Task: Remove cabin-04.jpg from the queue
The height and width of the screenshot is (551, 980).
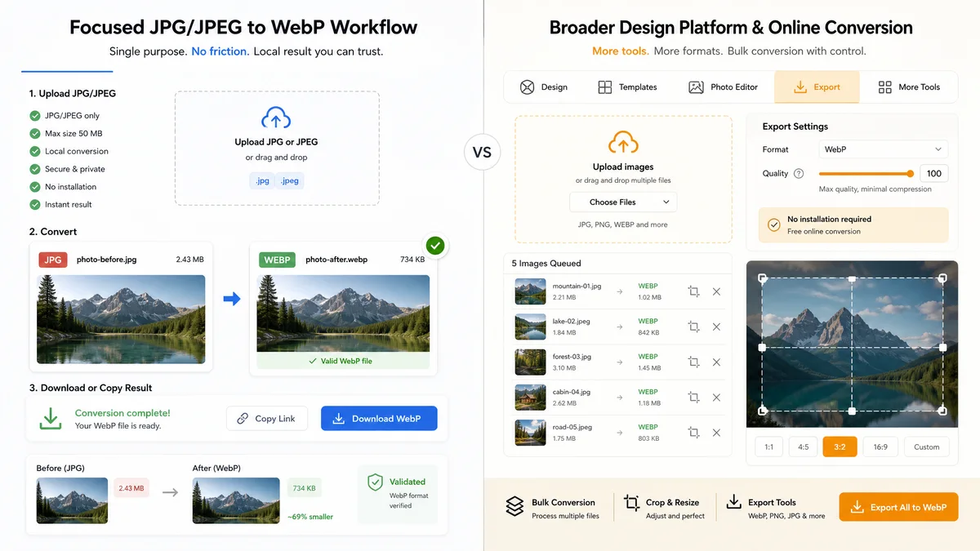Action: pos(716,397)
